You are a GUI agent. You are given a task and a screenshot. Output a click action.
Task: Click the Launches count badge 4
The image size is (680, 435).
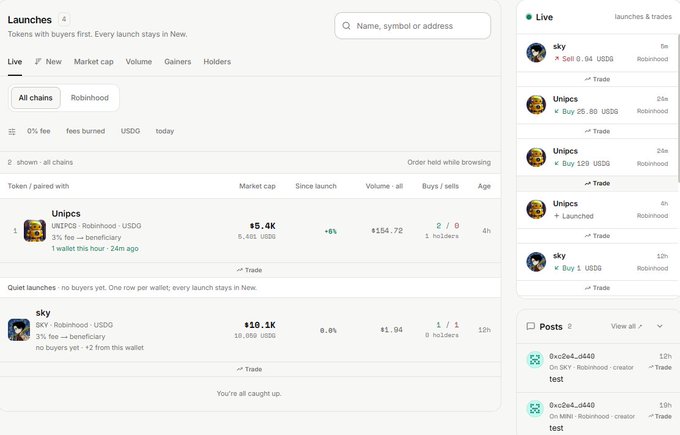[x=64, y=20]
